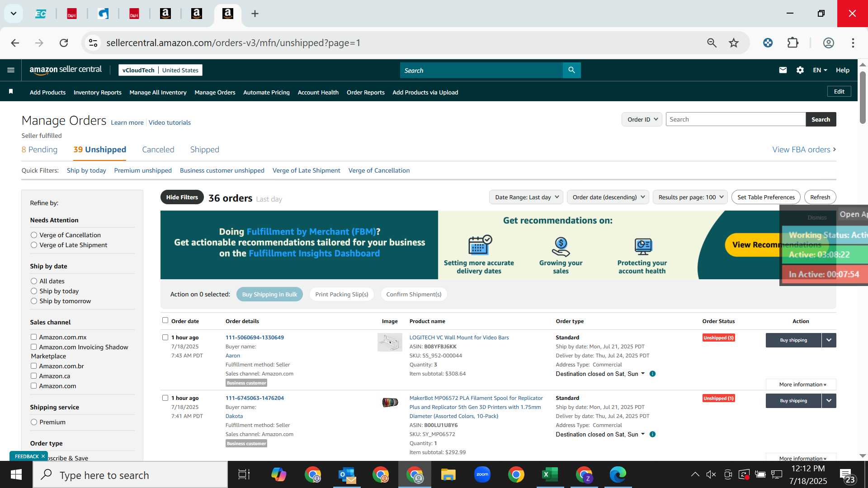
Task: Open the tab search chevron button
Action: point(14,14)
